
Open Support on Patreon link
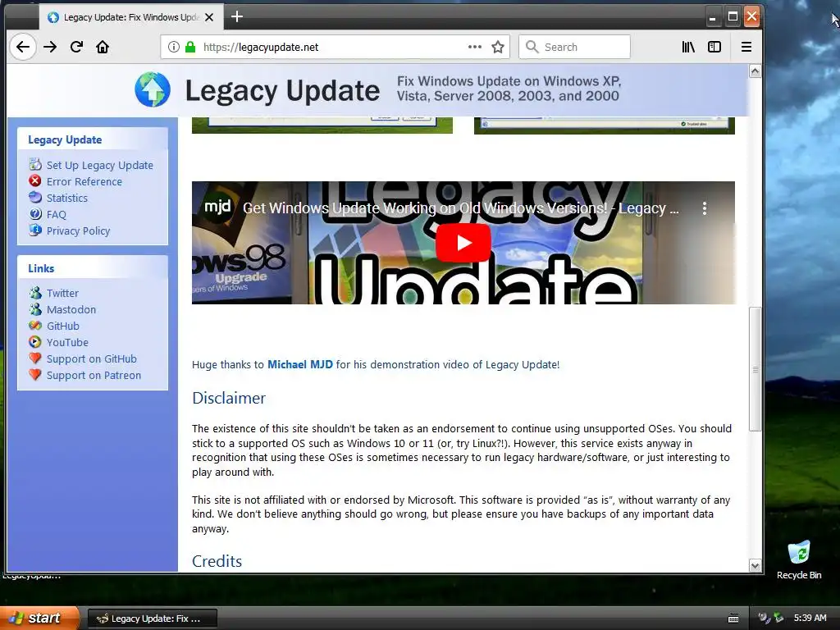click(x=94, y=376)
